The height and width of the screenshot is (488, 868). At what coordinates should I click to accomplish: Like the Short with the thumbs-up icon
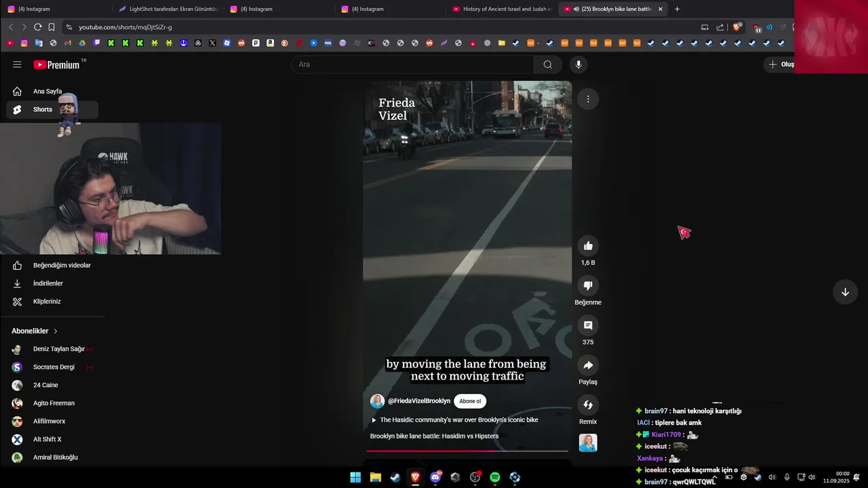(588, 246)
